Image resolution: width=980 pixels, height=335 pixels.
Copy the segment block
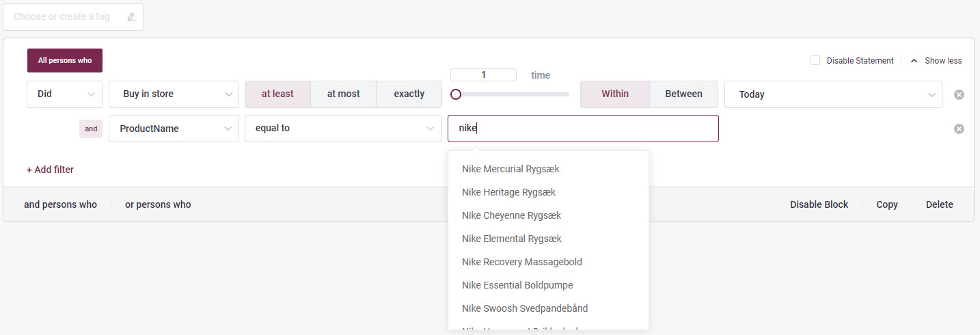coord(887,204)
